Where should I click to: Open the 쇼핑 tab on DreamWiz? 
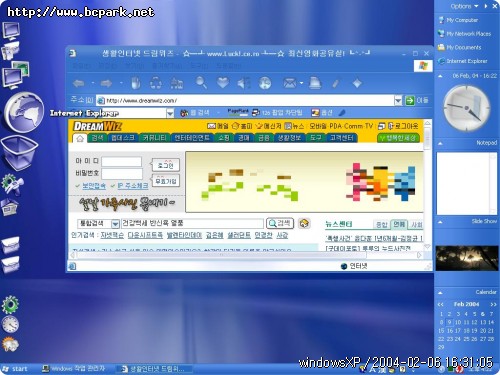coord(224,138)
